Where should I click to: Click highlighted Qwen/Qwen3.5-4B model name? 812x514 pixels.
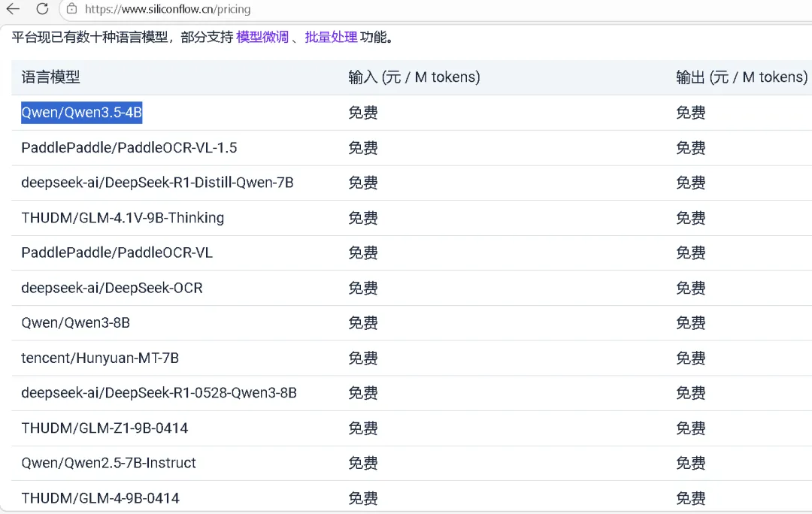pos(81,112)
